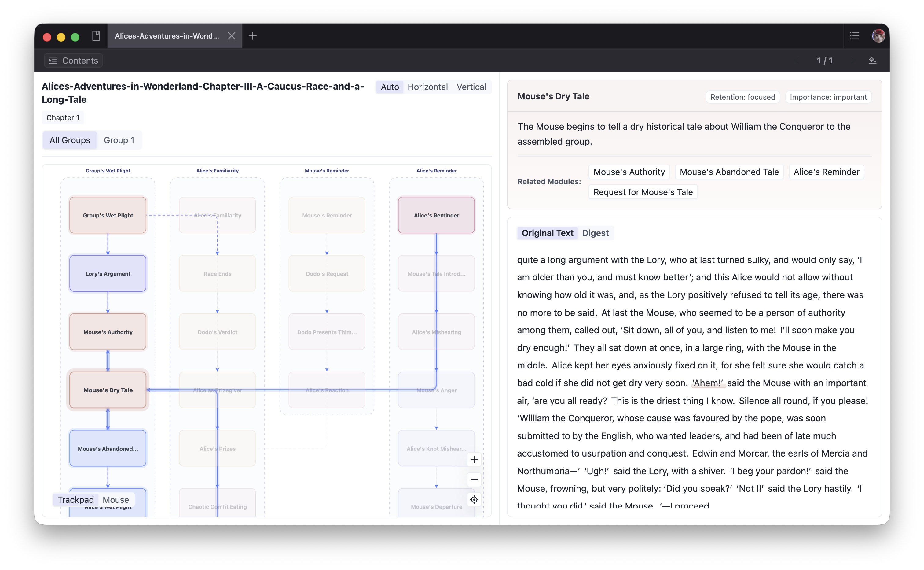Select the Group's Wet Plight node

(x=108, y=215)
